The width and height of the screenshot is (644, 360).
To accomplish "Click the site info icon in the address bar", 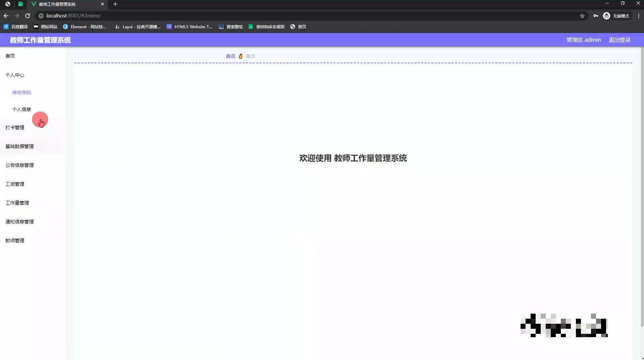I will (x=41, y=16).
